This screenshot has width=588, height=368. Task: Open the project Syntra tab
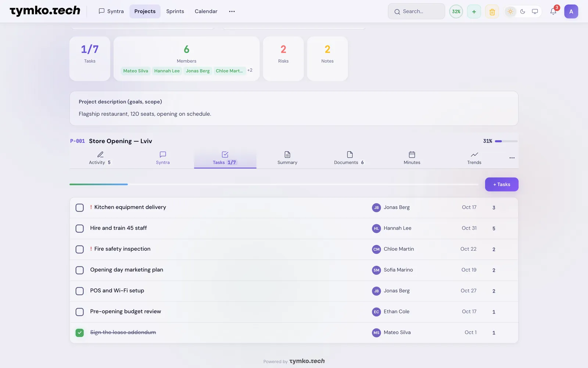click(163, 158)
